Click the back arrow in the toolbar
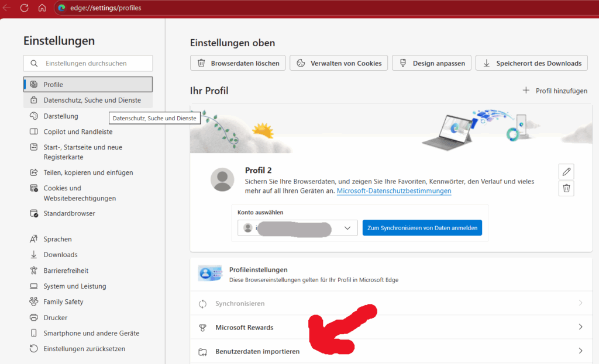This screenshot has width=599, height=364. click(x=6, y=8)
